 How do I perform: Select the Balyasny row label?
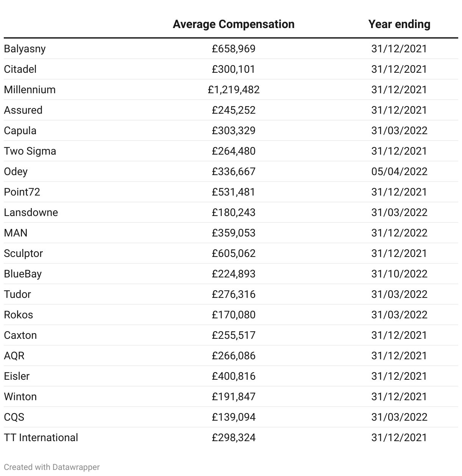[25, 49]
